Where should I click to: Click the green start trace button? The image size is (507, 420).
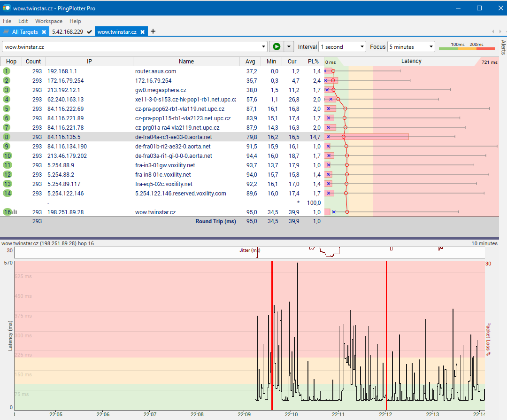(277, 47)
